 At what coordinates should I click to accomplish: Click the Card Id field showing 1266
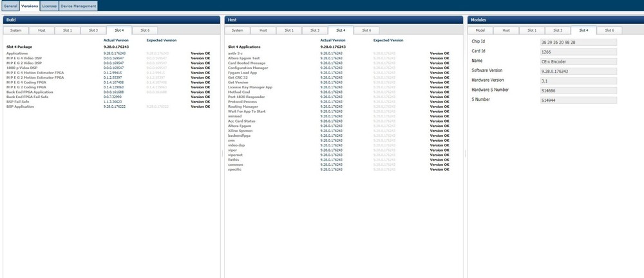[x=578, y=52]
